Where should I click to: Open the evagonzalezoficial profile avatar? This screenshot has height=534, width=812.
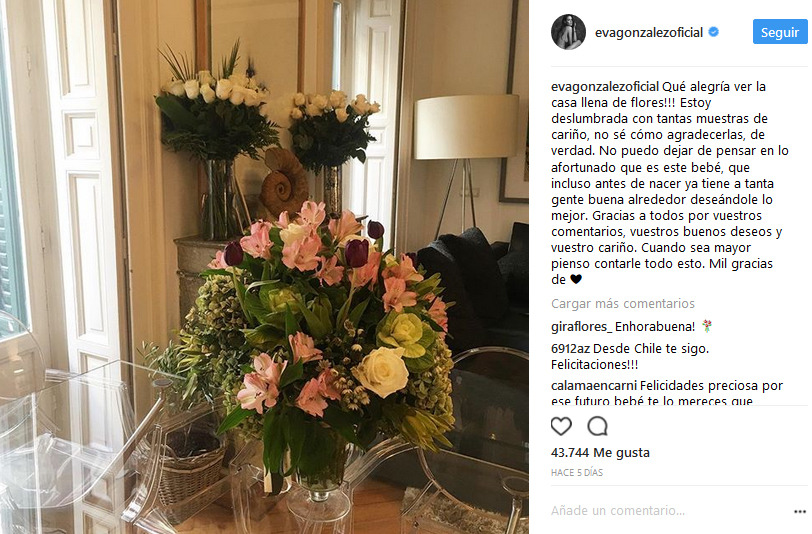coord(568,32)
